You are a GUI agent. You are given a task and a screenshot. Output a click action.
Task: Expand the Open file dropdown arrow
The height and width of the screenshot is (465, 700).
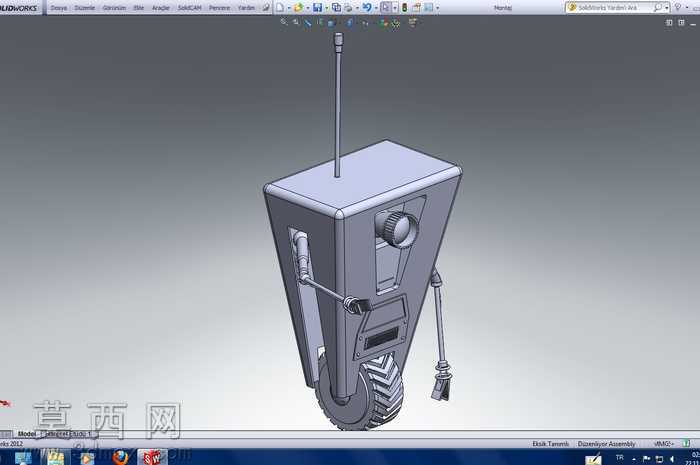click(308, 8)
